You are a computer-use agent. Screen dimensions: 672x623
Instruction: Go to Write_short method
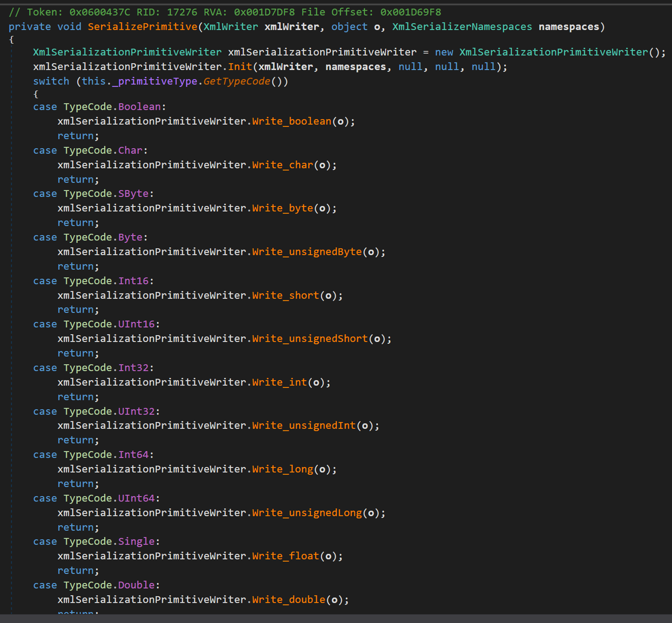coord(286,296)
